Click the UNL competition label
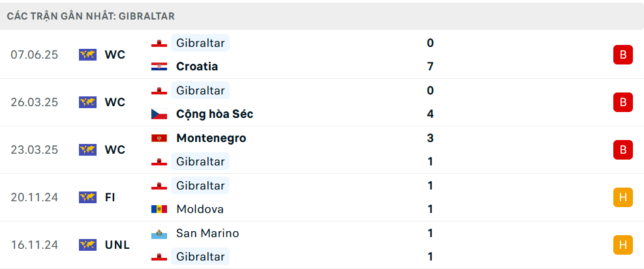This screenshot has height=269, width=644. [x=117, y=245]
